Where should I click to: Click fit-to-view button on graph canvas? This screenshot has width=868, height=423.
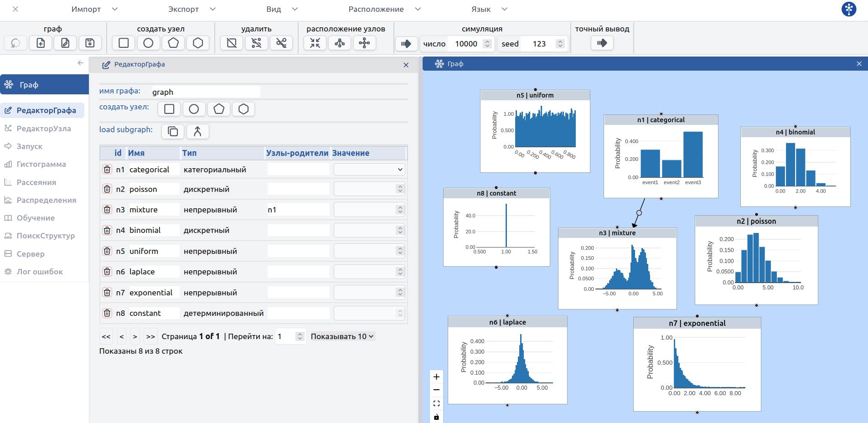pyautogui.click(x=436, y=403)
